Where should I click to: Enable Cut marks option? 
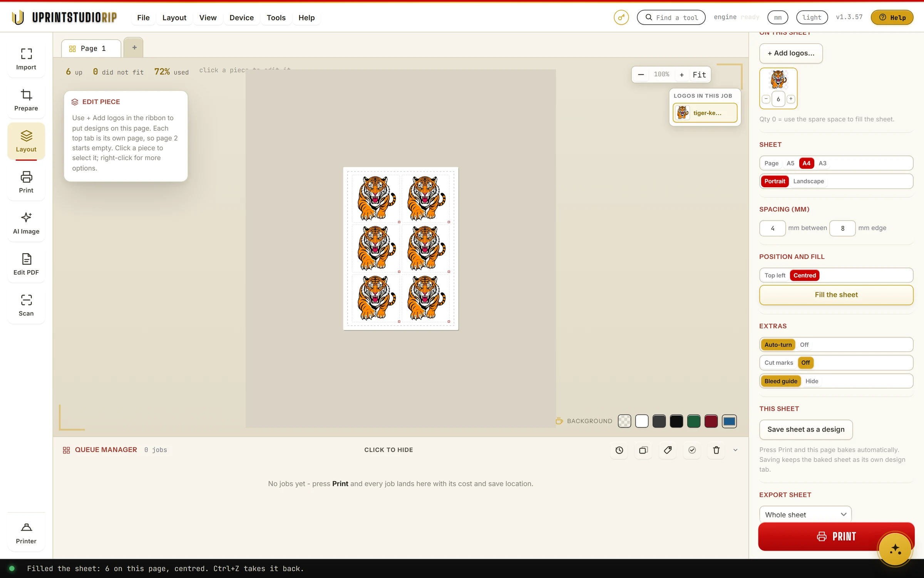point(778,363)
